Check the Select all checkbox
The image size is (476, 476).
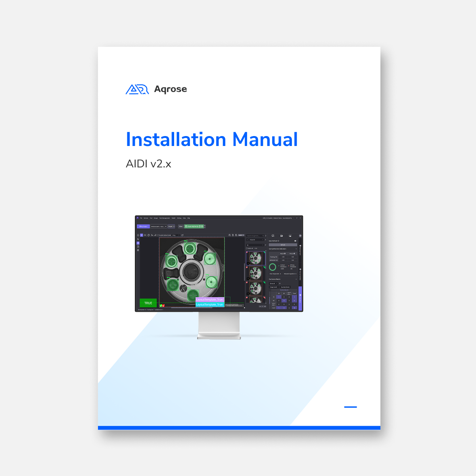pyautogui.click(x=247, y=248)
